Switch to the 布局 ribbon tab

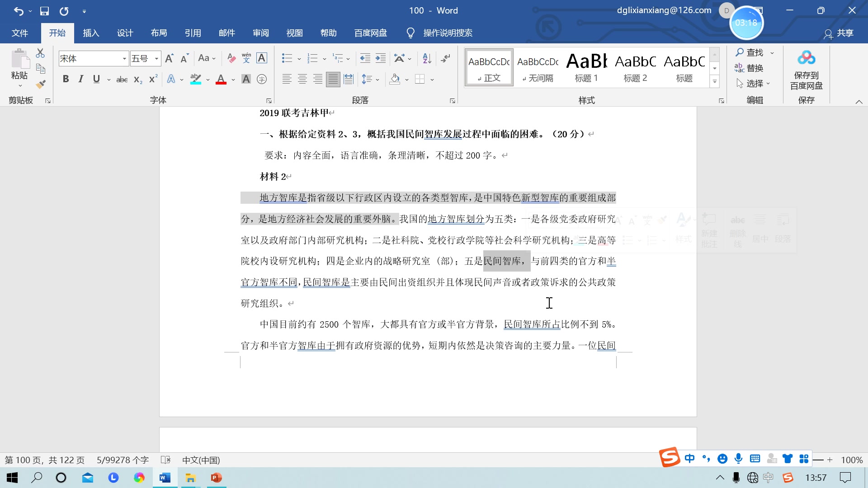(x=159, y=33)
